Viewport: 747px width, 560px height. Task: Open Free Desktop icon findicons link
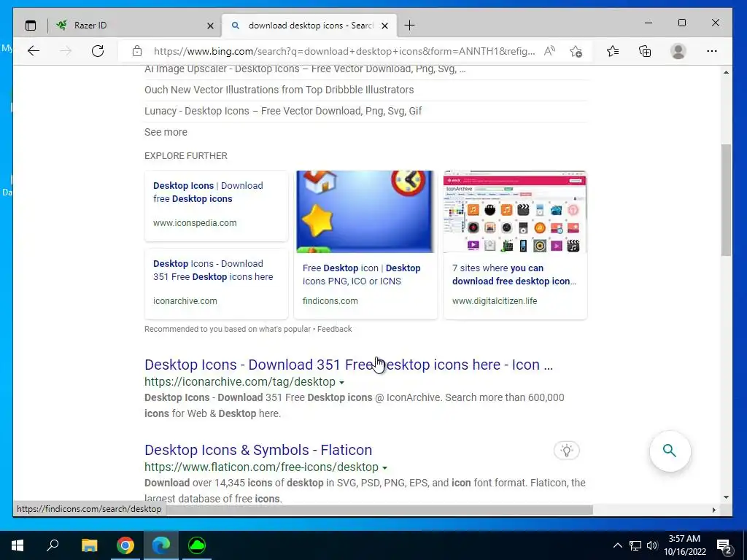(x=362, y=275)
